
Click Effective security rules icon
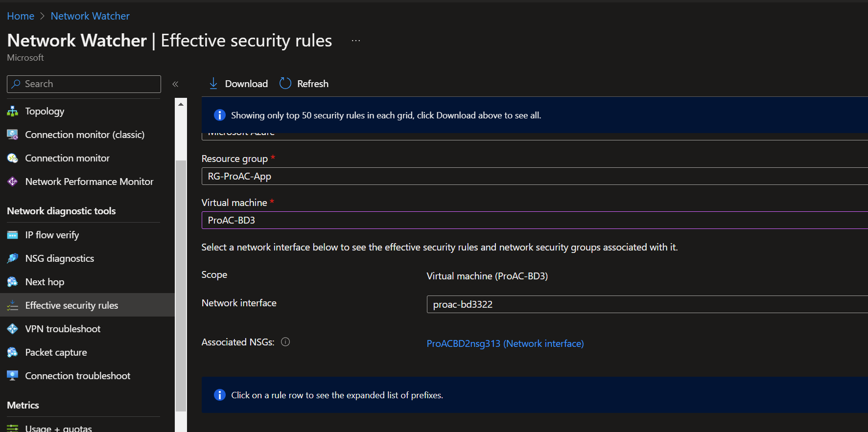pyautogui.click(x=12, y=305)
